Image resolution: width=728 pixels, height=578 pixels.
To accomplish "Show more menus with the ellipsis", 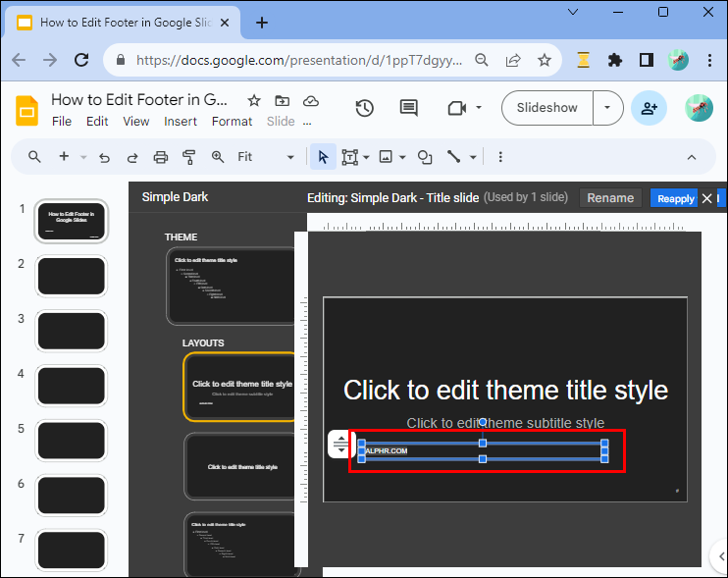I will pos(307,123).
